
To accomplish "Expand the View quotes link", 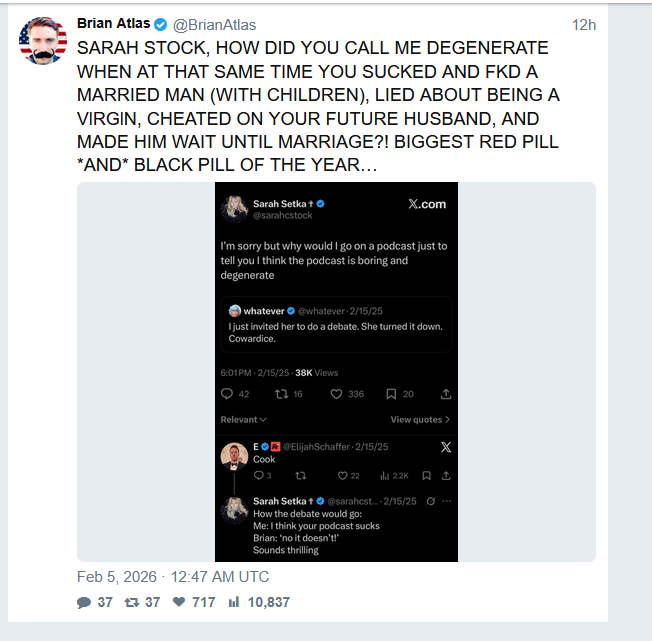I will point(420,420).
